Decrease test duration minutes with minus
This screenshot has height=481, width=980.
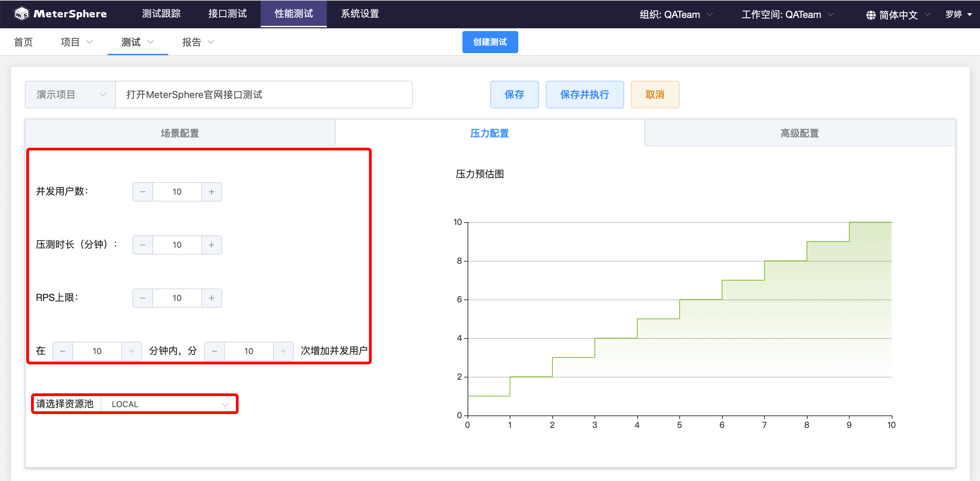(143, 245)
